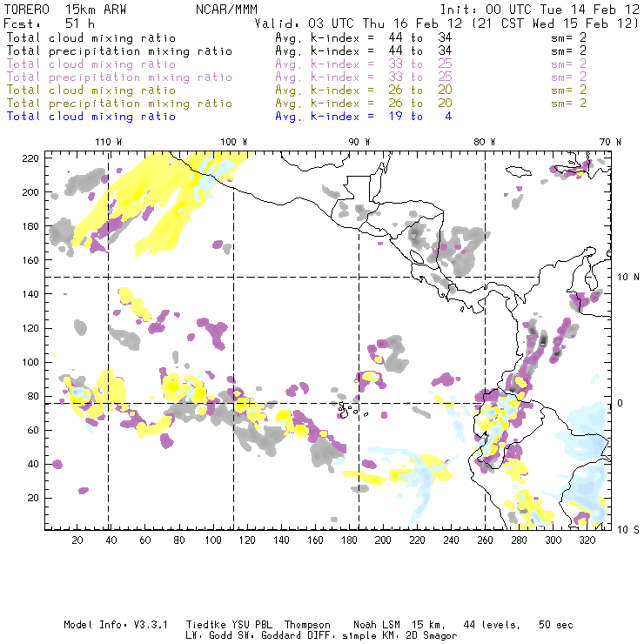Click the 'Thompson' microphysics label

[307, 625]
